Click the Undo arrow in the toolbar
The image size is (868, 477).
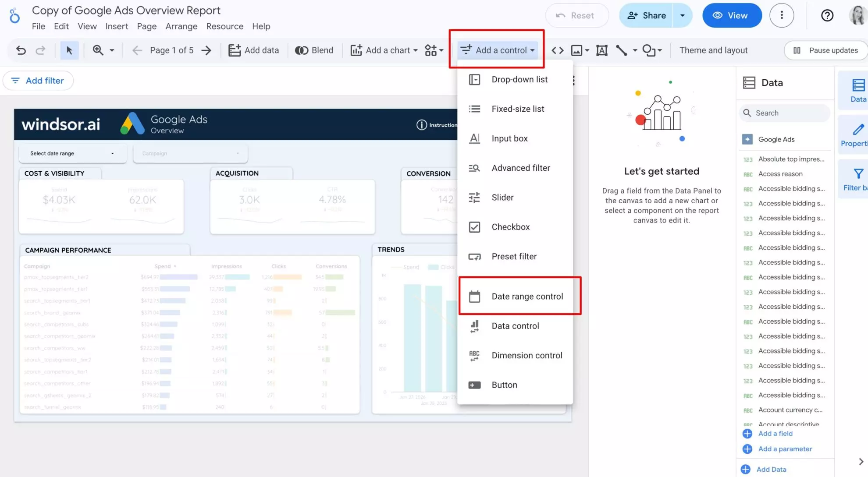pos(20,50)
